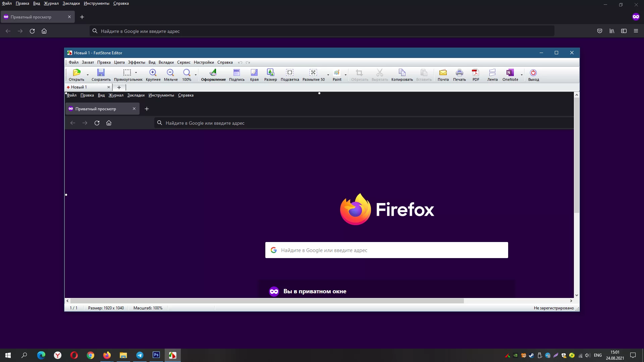Click the "Не зарегистрировано" status bar text
Image resolution: width=644 pixels, height=362 pixels.
[554, 308]
